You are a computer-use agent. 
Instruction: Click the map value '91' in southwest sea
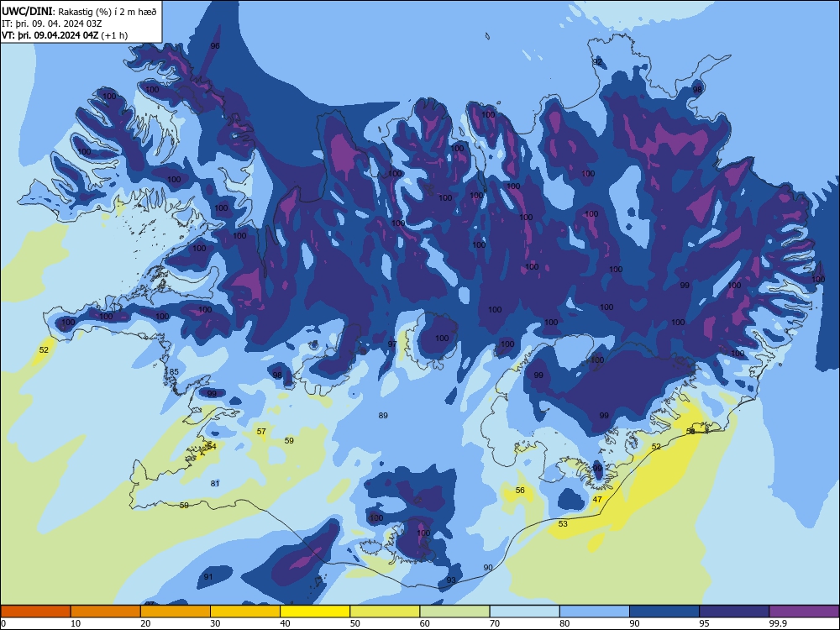(x=208, y=577)
